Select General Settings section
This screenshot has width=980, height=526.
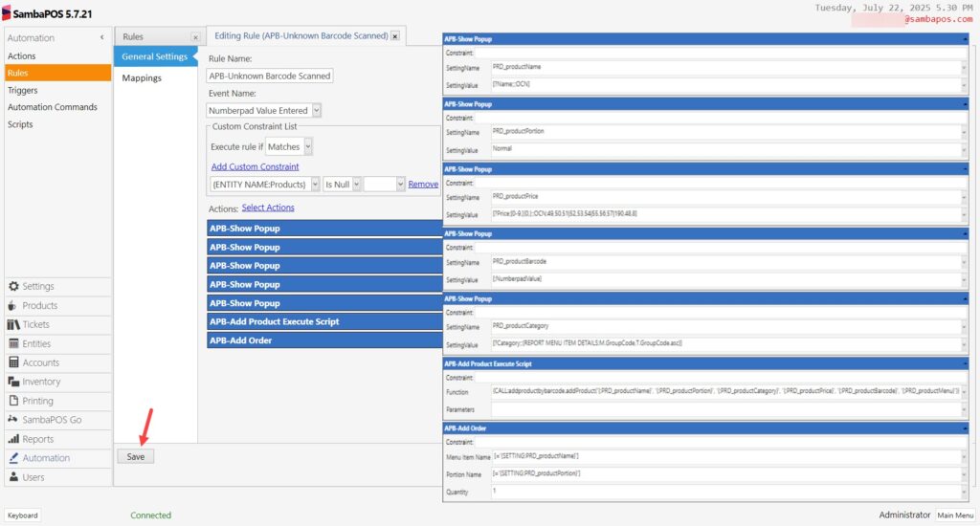pyautogui.click(x=154, y=56)
